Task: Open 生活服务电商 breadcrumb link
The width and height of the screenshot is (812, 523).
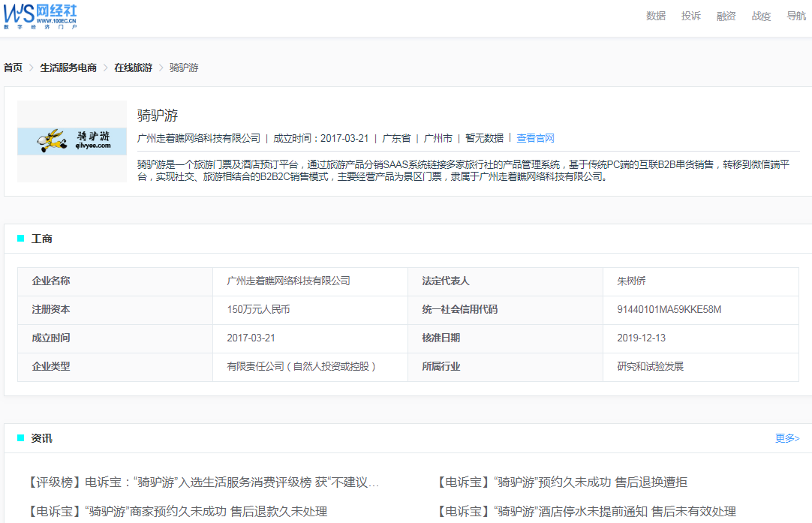Action: (68, 68)
